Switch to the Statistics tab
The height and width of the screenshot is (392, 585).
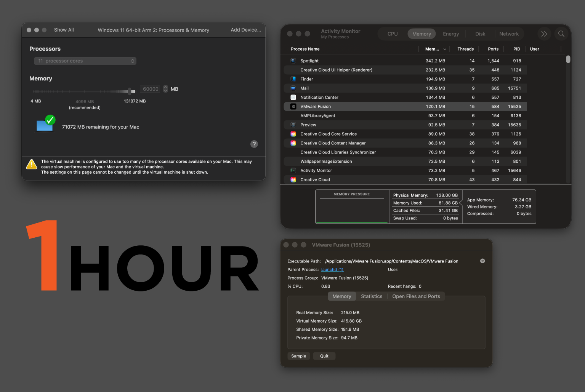372,296
